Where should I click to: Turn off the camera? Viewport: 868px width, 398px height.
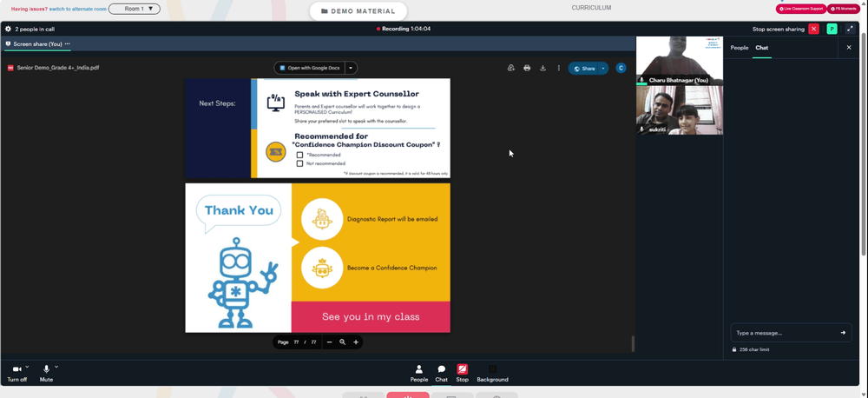(16, 373)
